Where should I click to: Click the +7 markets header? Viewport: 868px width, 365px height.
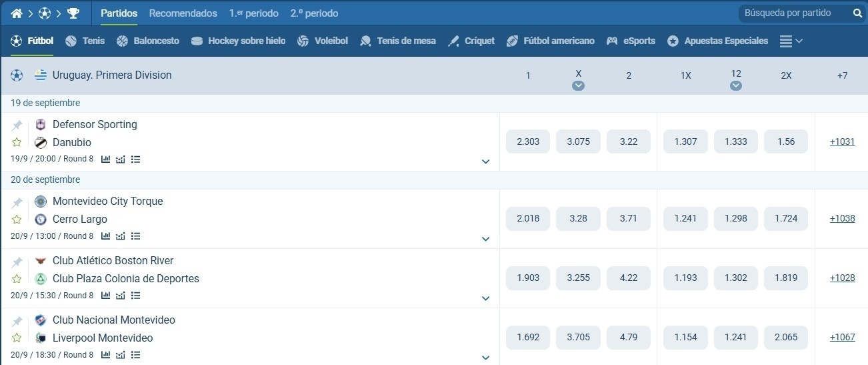pyautogui.click(x=842, y=75)
